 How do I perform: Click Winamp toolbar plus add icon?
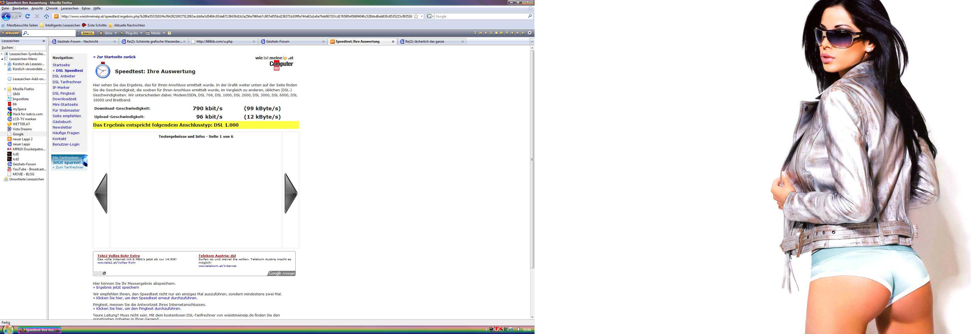[x=169, y=33]
